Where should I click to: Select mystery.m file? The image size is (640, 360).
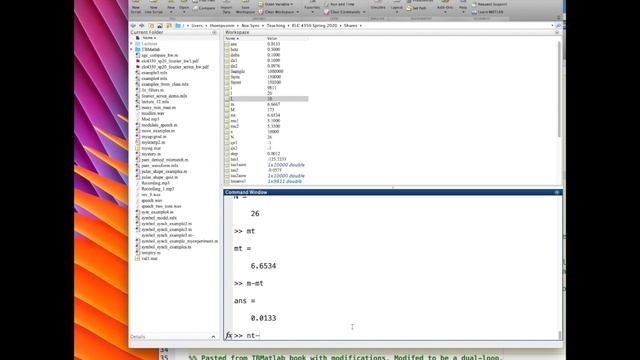click(151, 154)
